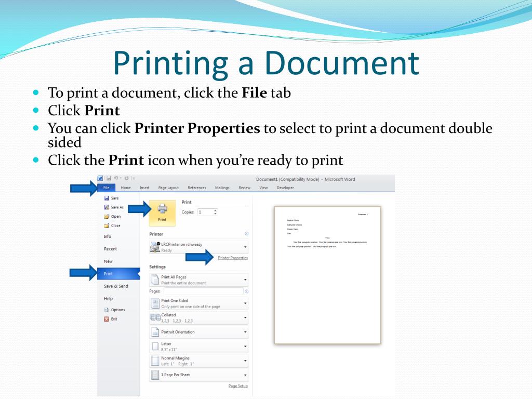Screen dimensions: 532x399
Task: Click the Printer Properties link
Action: coord(233,258)
